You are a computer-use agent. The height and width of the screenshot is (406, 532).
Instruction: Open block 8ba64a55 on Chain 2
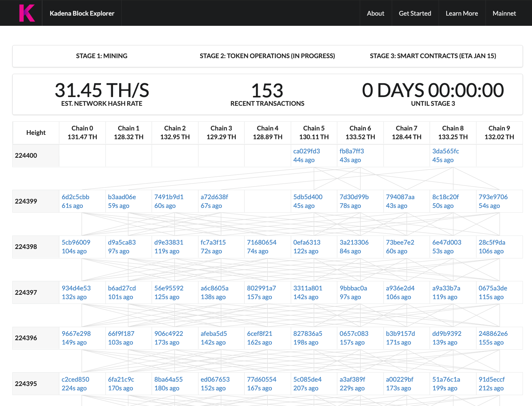pyautogui.click(x=169, y=379)
